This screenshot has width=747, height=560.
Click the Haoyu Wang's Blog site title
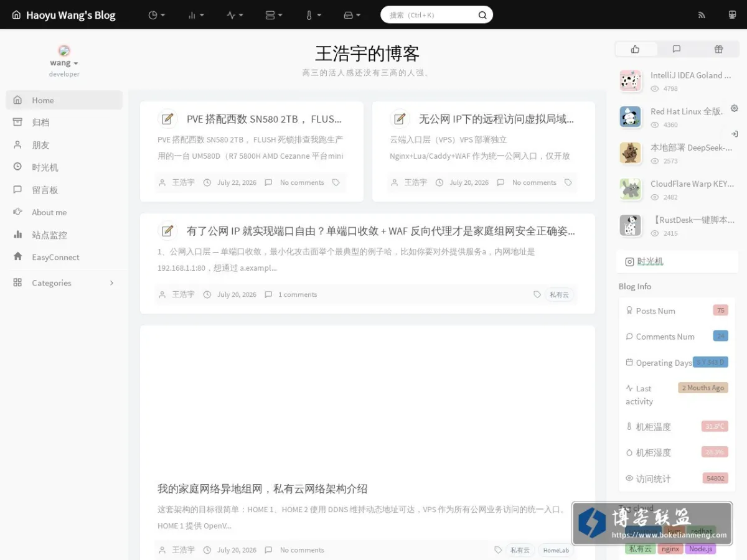63,15
